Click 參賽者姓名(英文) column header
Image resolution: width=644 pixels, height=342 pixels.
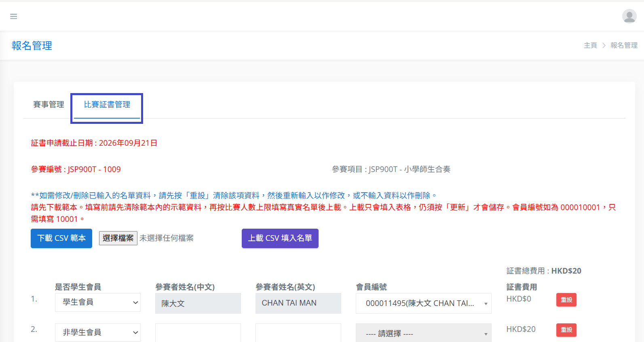pyautogui.click(x=285, y=287)
